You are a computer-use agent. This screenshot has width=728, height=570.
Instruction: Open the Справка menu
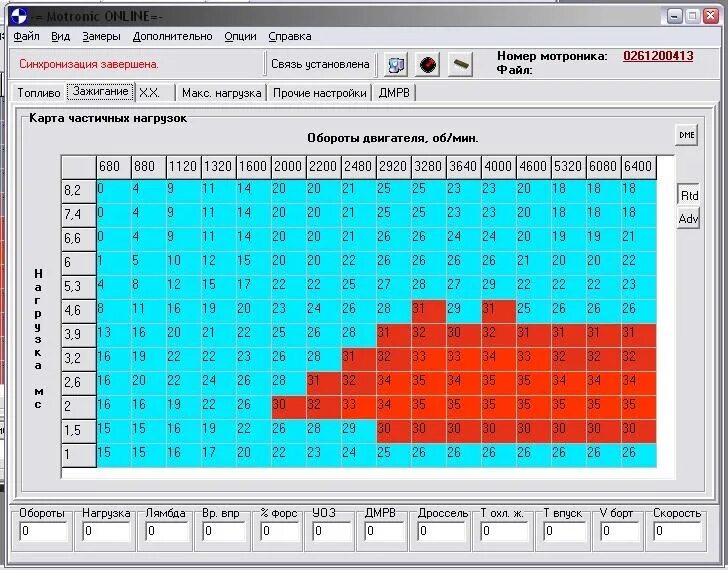pos(290,36)
